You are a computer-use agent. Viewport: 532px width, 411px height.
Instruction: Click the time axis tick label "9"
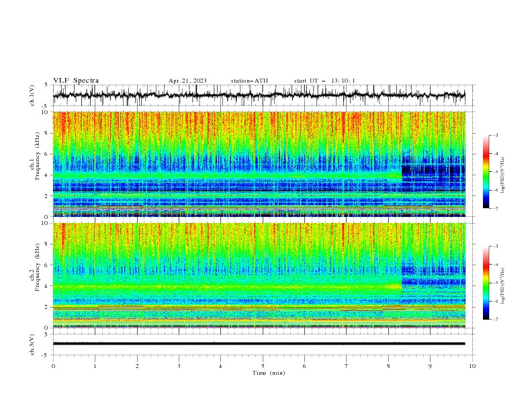pyautogui.click(x=430, y=366)
